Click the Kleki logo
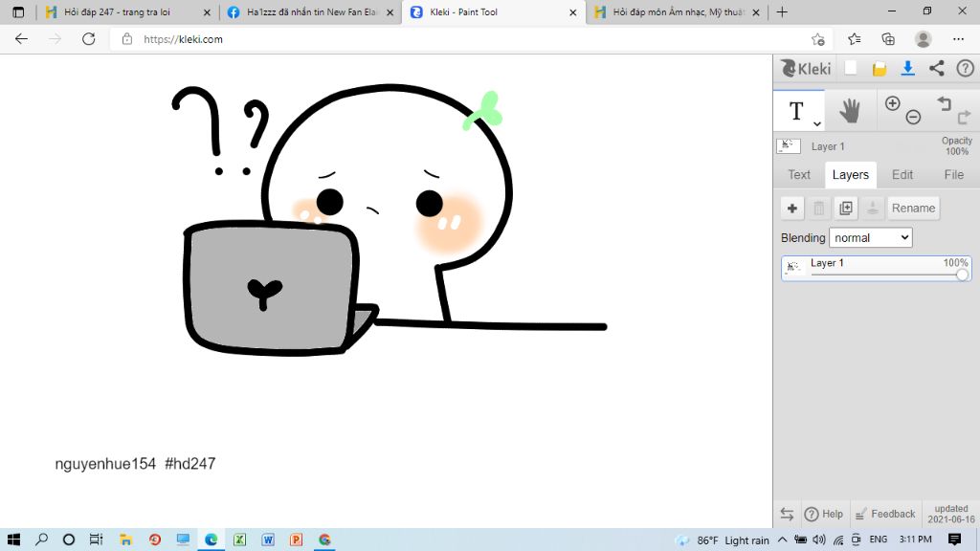This screenshot has width=980, height=551. pos(806,68)
